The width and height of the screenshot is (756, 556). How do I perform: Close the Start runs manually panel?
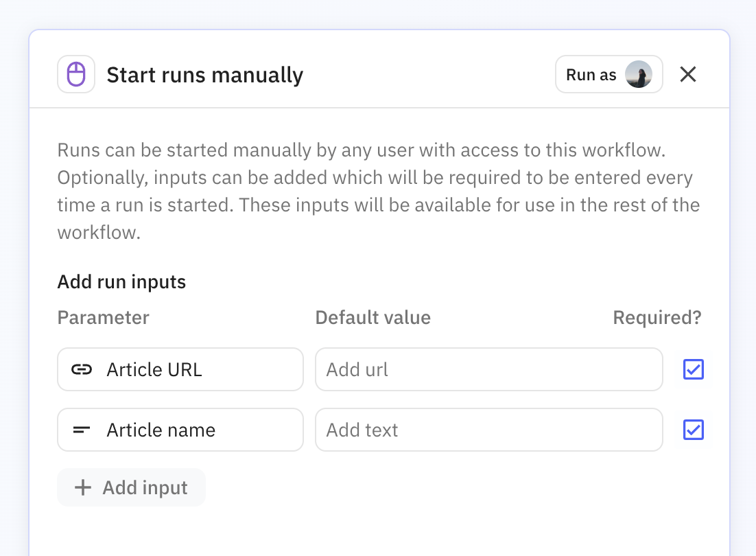[687, 74]
